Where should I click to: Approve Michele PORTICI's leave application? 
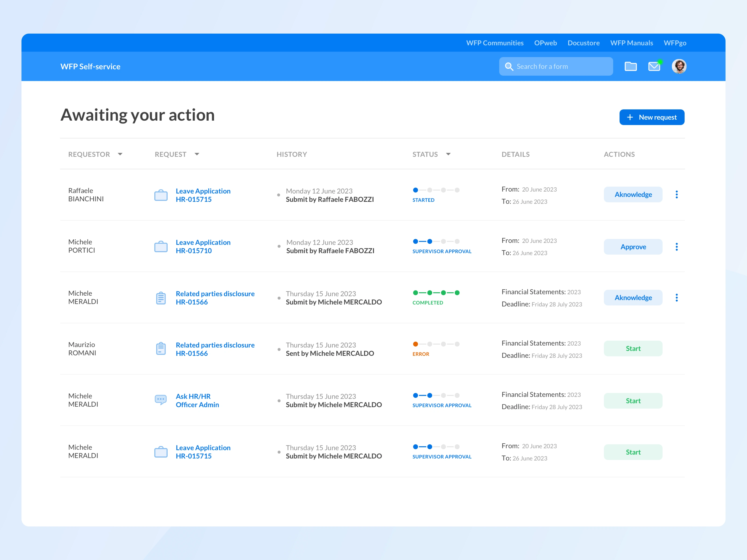point(633,247)
